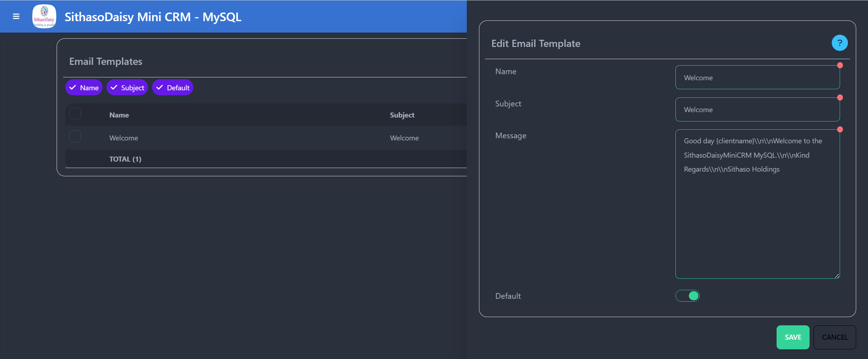The image size is (868, 359).
Task: Click the Subject column header
Action: click(x=402, y=115)
